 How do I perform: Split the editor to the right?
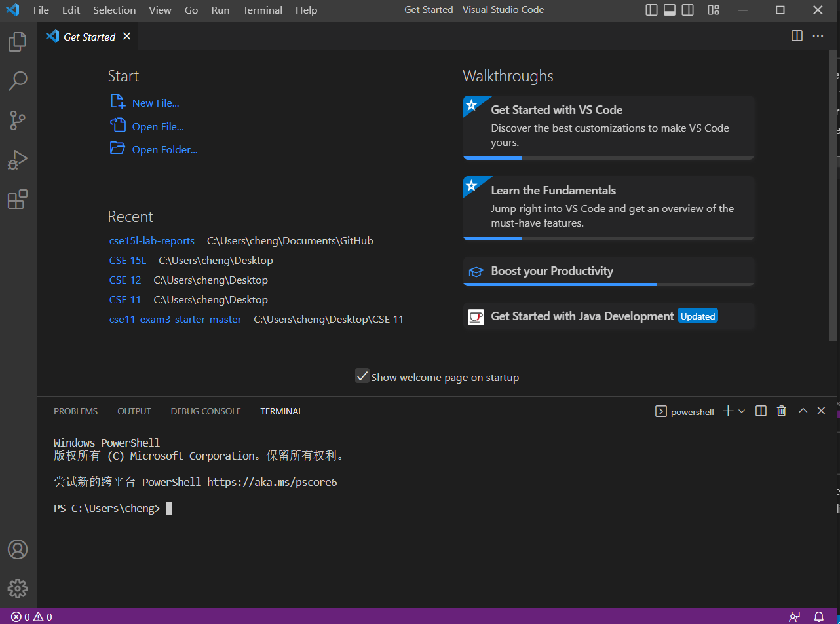797,36
